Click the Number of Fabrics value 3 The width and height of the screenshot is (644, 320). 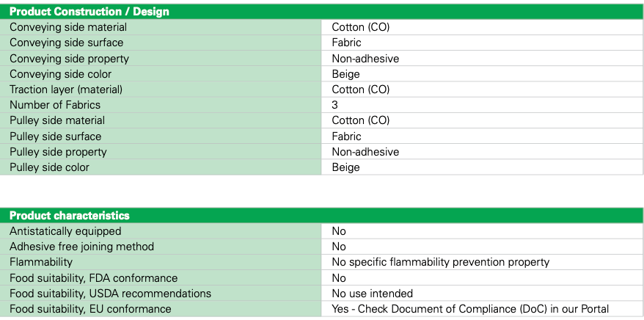pyautogui.click(x=335, y=105)
